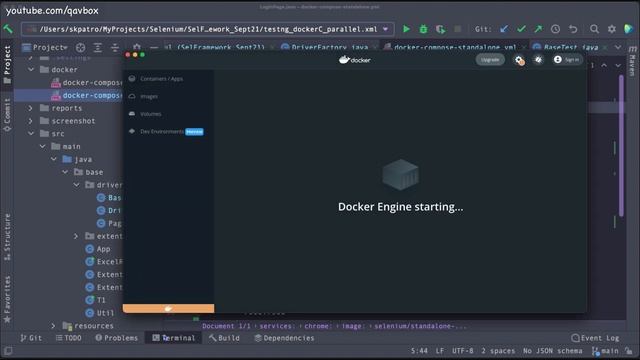Open the Maven tool window side tab
Screen dimensions: 640x360
point(632,61)
